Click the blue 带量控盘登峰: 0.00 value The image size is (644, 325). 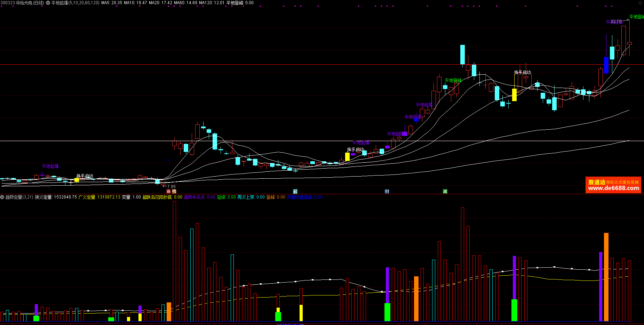(x=304, y=197)
